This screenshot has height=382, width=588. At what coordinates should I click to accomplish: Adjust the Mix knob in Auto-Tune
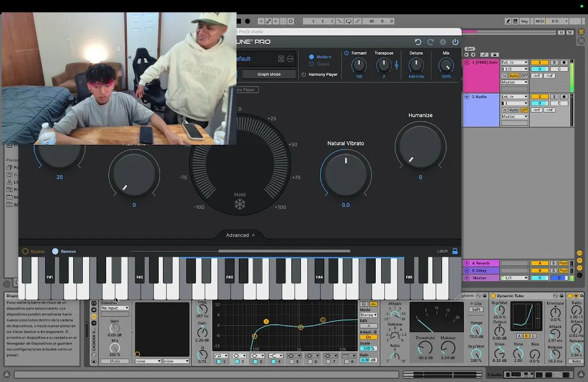tap(446, 66)
